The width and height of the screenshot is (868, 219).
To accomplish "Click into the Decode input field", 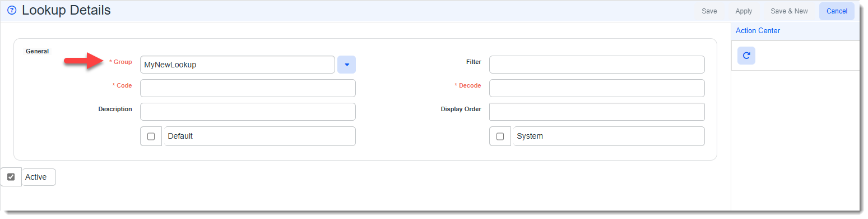I will 597,88.
